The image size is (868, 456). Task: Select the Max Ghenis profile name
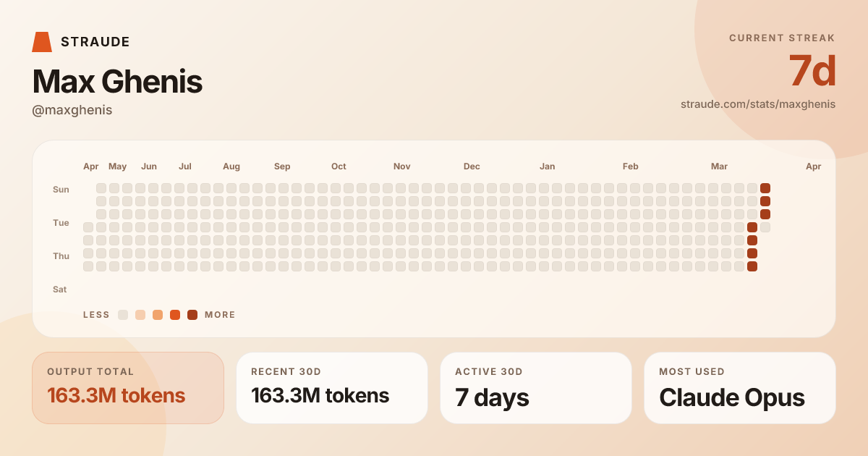coord(117,82)
